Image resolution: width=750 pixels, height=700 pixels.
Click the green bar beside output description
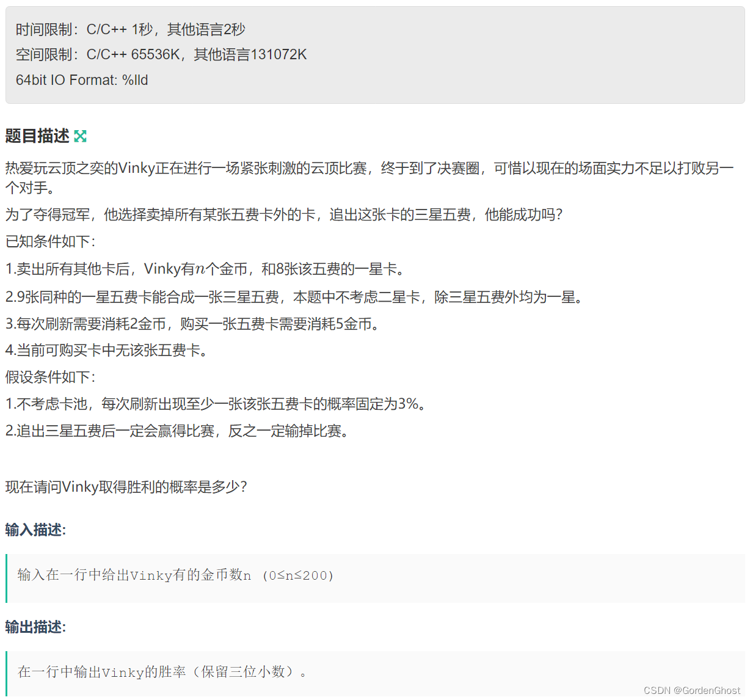(7, 672)
